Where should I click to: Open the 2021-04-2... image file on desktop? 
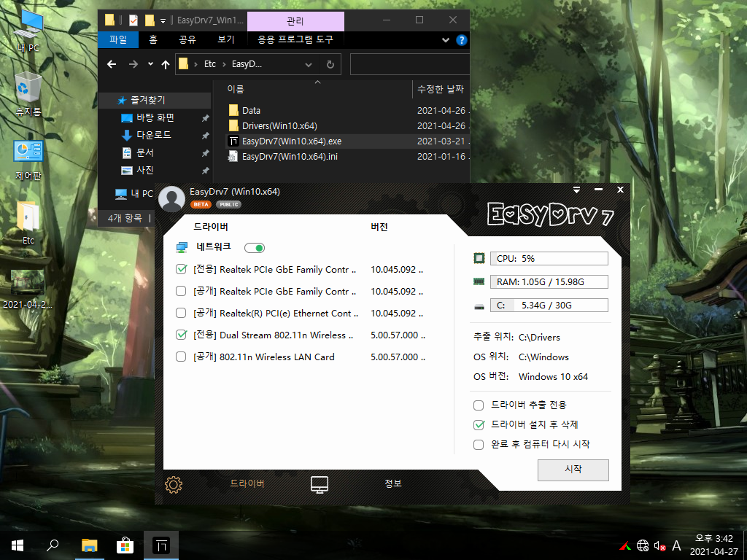coord(28,289)
